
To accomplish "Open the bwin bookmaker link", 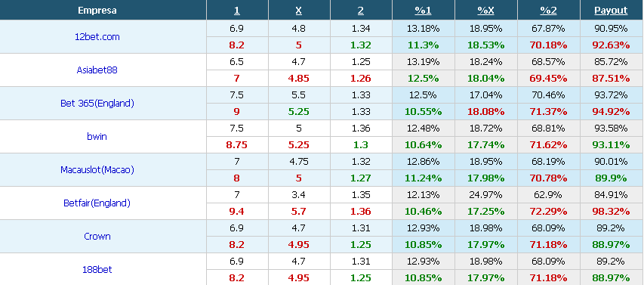I will click(97, 137).
